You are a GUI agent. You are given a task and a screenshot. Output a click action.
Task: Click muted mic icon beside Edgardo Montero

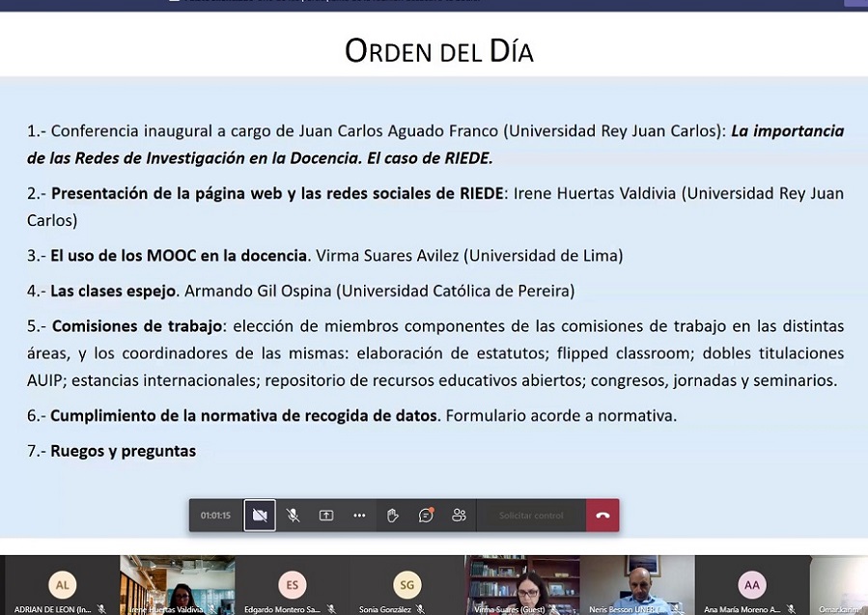(331, 609)
